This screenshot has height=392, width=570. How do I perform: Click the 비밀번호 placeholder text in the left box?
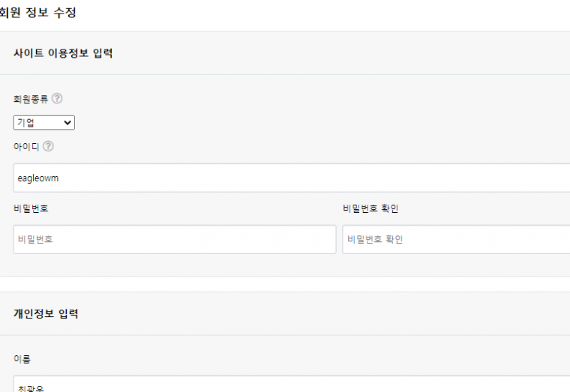point(35,240)
